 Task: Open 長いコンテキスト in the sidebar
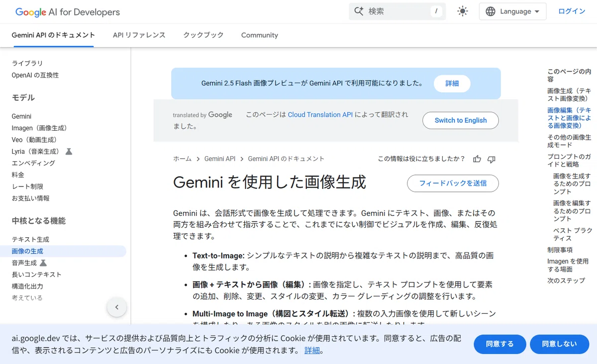point(37,274)
